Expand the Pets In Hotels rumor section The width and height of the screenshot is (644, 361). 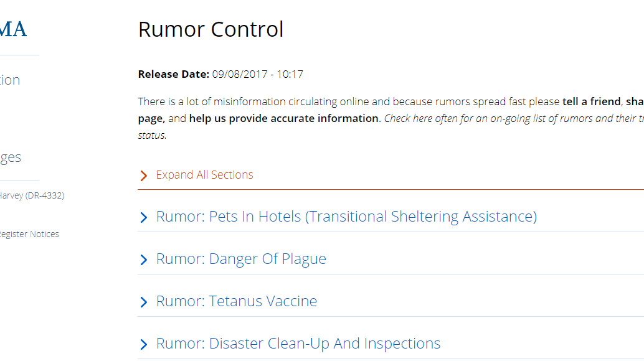click(x=346, y=217)
